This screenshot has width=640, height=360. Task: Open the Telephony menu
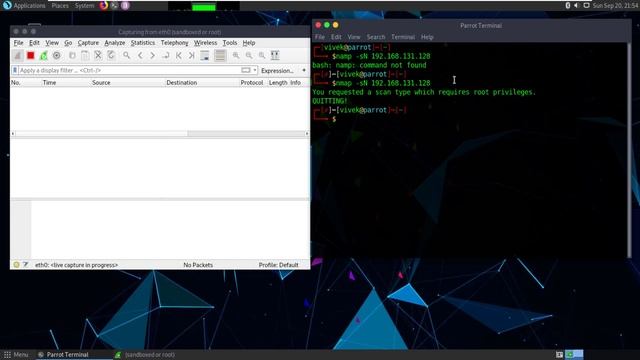pyautogui.click(x=174, y=43)
